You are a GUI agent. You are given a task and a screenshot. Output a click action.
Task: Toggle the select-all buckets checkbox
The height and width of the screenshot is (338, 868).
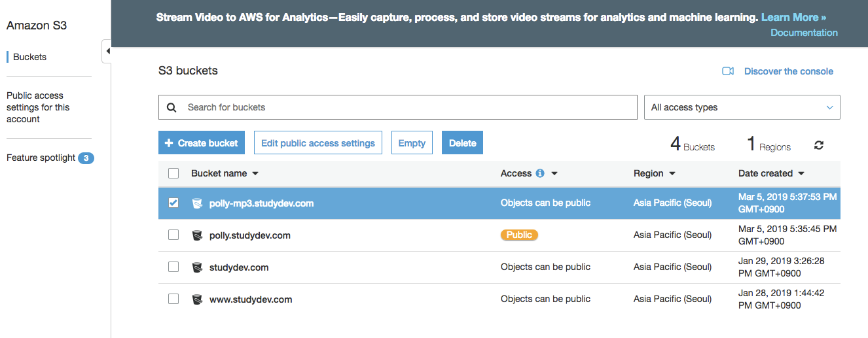pos(173,173)
